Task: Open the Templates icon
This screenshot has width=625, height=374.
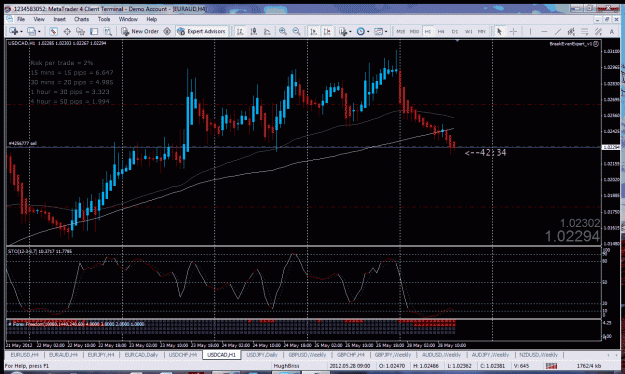Action: (378, 31)
